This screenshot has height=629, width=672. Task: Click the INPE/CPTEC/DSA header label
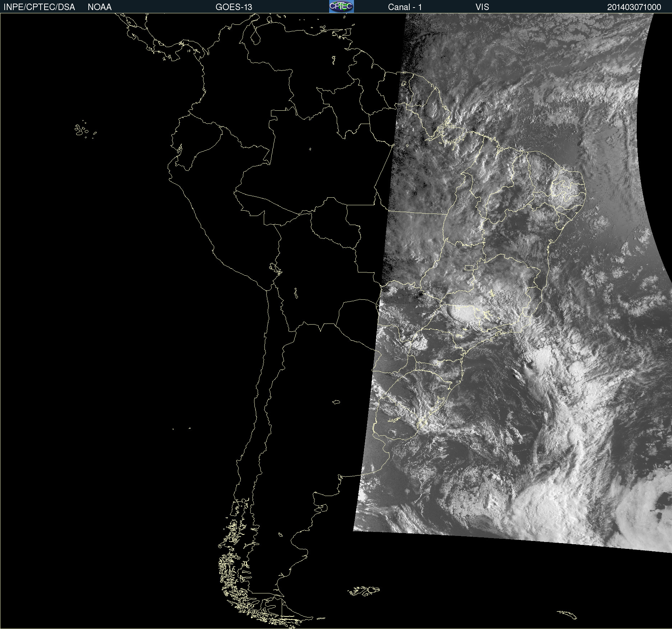[39, 7]
